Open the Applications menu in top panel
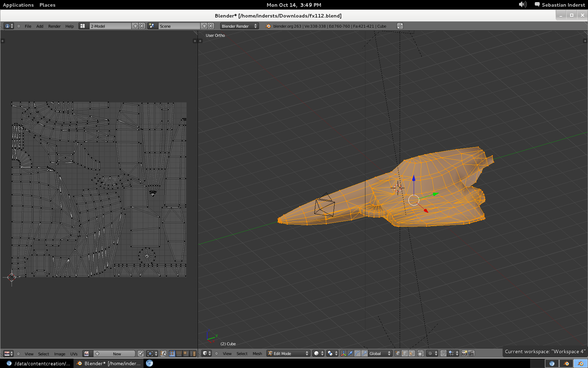The width and height of the screenshot is (588, 368). [18, 5]
